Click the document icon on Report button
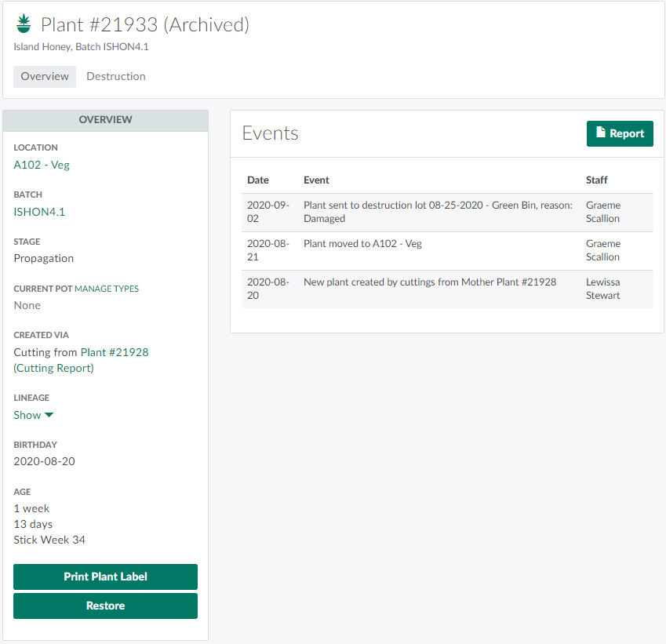This screenshot has width=666, height=644. [x=600, y=133]
